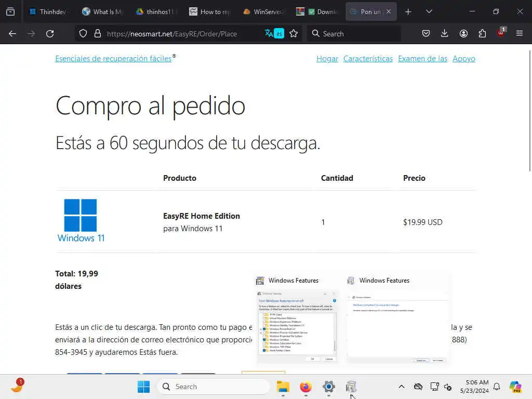Open the Firefox downloads panel
532x399 pixels.
coord(445,34)
